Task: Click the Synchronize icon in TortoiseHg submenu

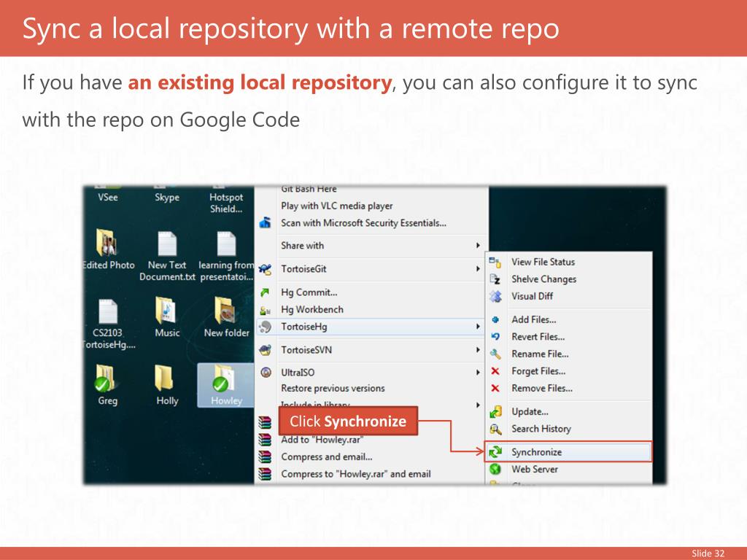Action: 495,452
